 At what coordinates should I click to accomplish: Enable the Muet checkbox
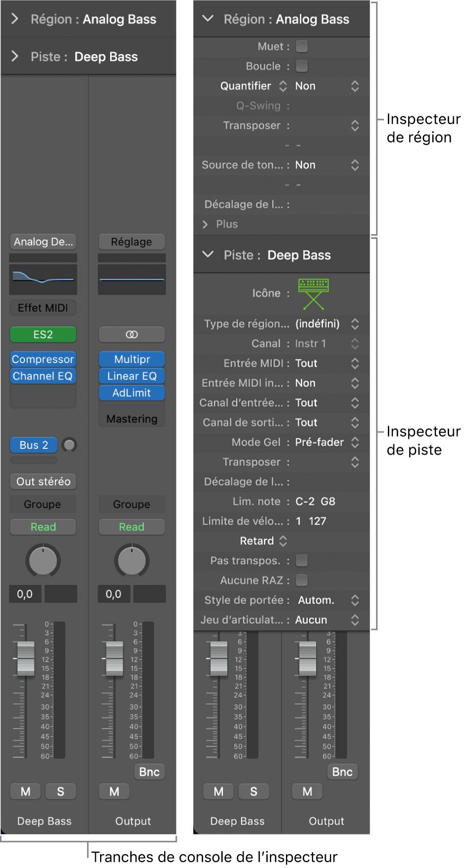tap(302, 47)
